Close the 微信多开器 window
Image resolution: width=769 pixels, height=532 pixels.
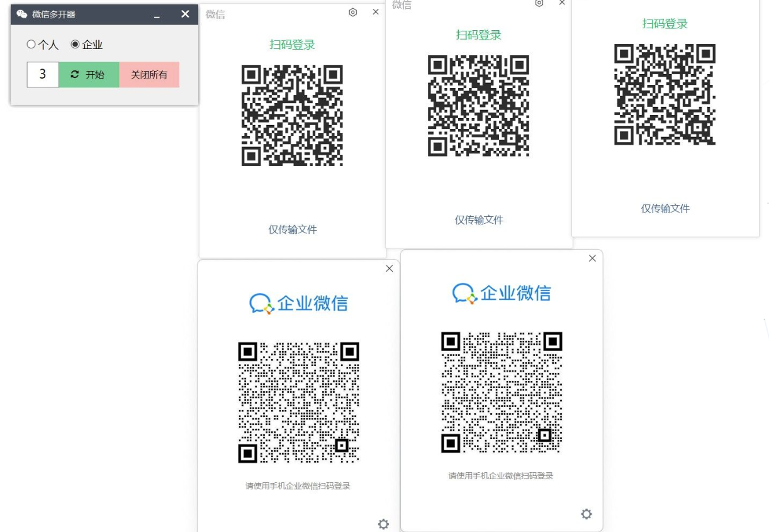pos(185,14)
